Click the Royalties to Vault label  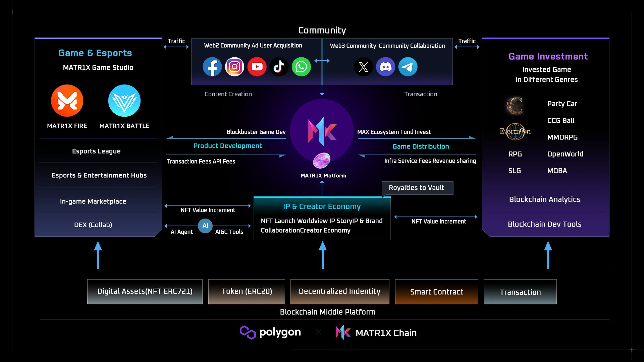click(417, 188)
